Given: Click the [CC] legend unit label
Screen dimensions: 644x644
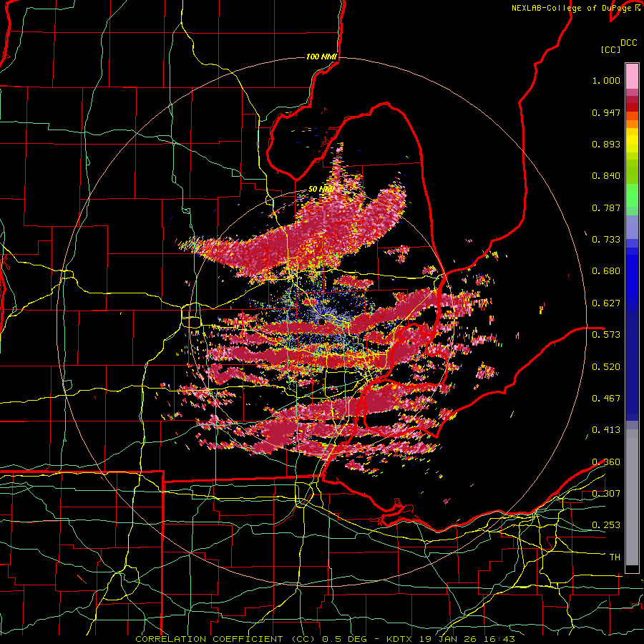Looking at the screenshot, I should pyautogui.click(x=611, y=49).
